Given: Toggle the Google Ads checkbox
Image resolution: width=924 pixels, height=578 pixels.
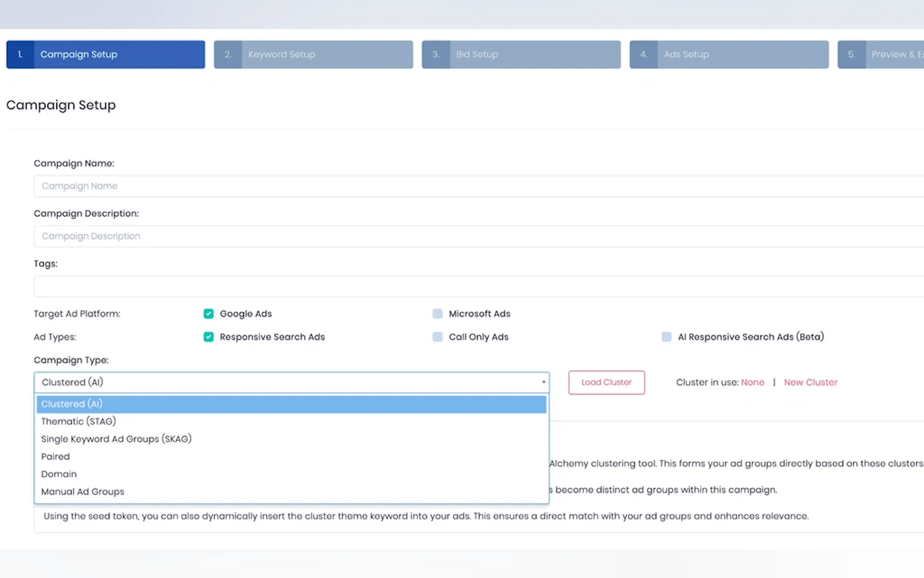Looking at the screenshot, I should [208, 314].
